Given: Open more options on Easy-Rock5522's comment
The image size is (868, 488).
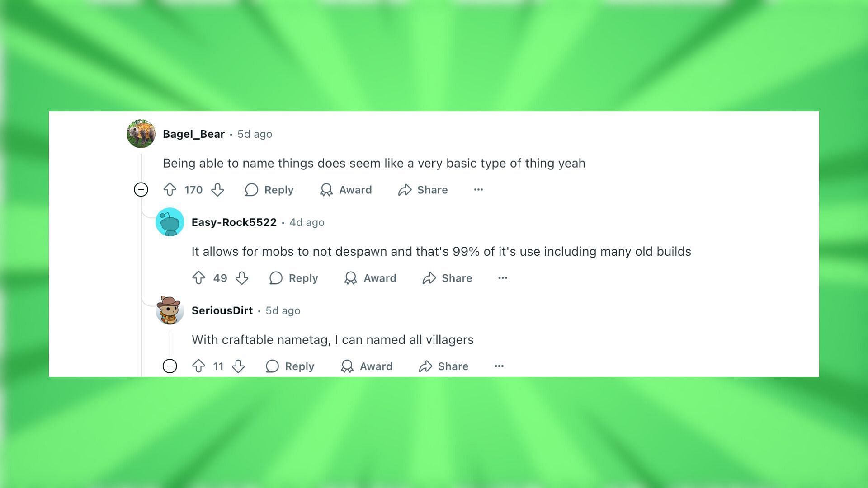Looking at the screenshot, I should pyautogui.click(x=503, y=278).
